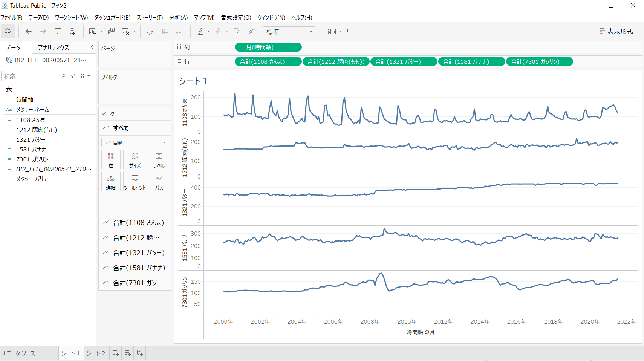Click the undo arrow in the toolbar

[29, 32]
